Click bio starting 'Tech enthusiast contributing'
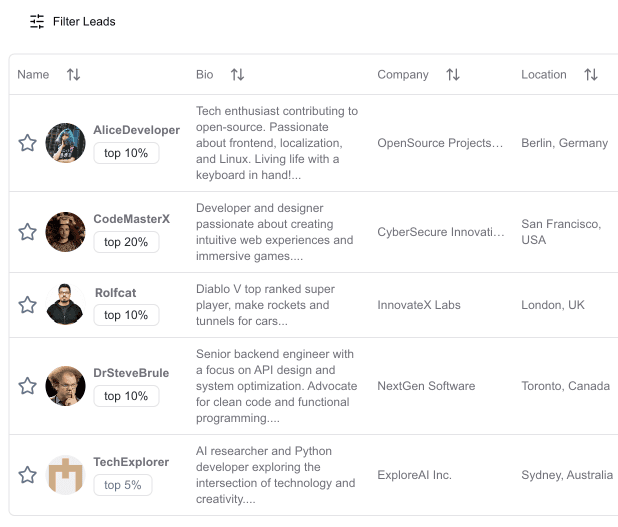Viewport: 618px width, 527px height. [x=277, y=143]
